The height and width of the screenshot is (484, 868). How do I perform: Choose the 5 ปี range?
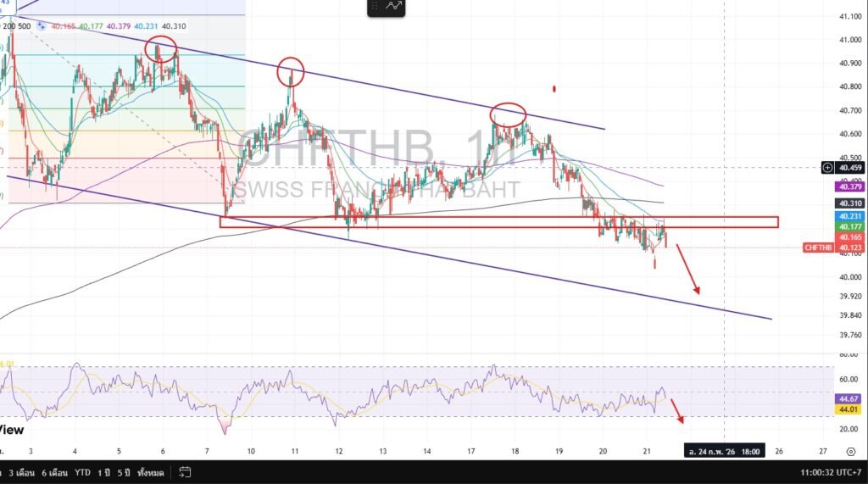(124, 470)
